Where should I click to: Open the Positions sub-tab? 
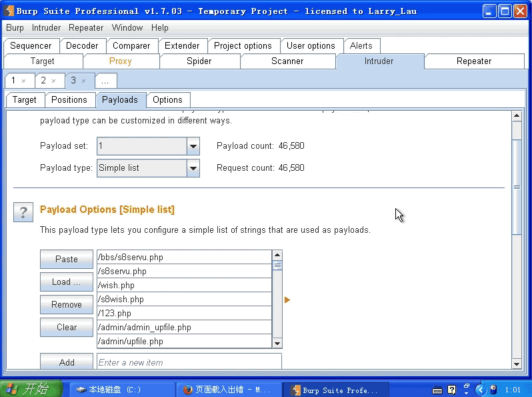click(x=69, y=100)
